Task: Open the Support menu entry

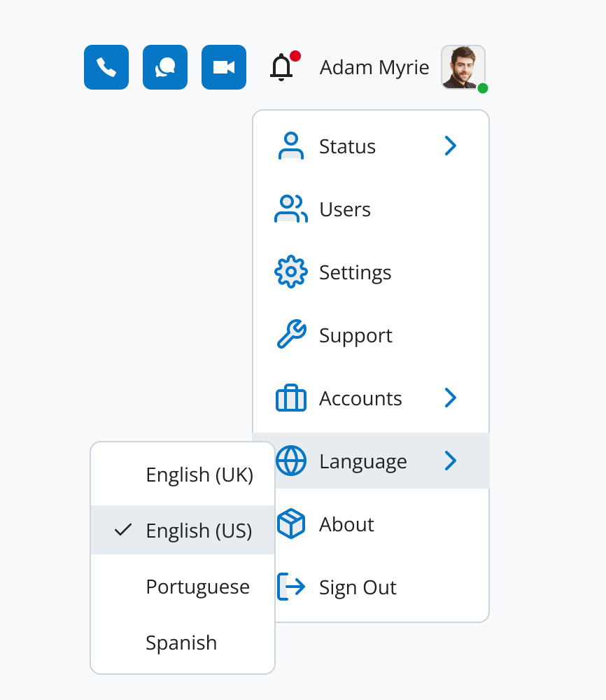Action: point(355,335)
